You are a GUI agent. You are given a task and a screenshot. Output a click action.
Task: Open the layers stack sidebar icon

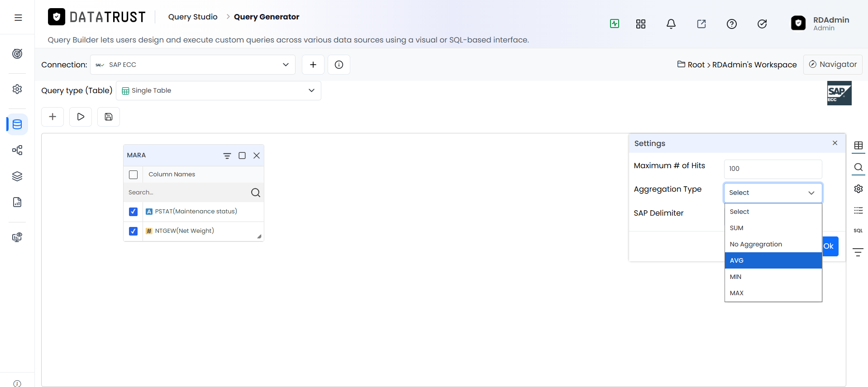(x=17, y=176)
